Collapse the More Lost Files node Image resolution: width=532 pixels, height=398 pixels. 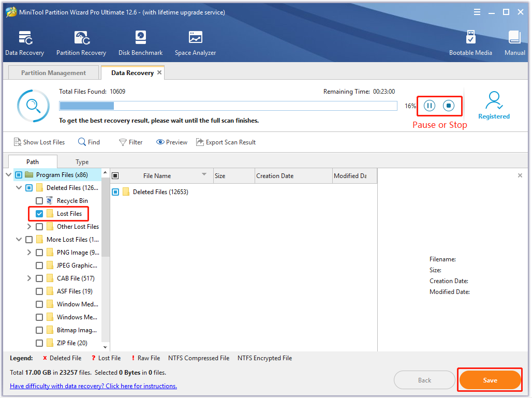(x=19, y=240)
